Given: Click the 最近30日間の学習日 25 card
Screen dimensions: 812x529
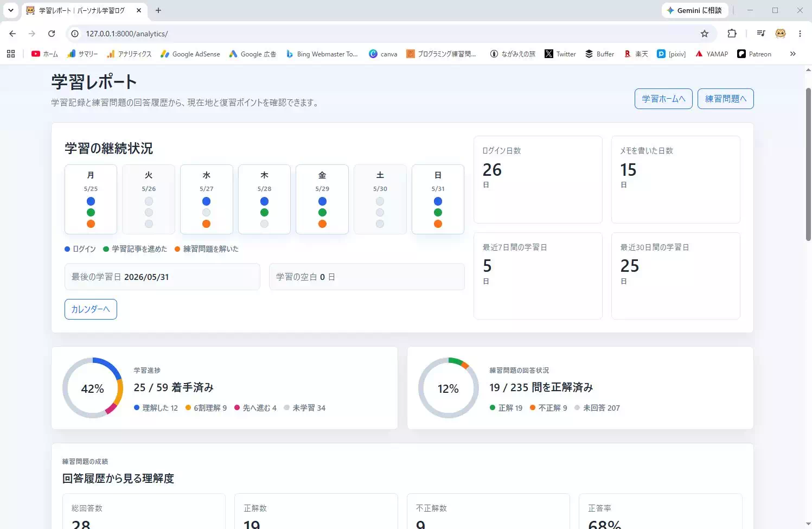Looking at the screenshot, I should [x=676, y=276].
